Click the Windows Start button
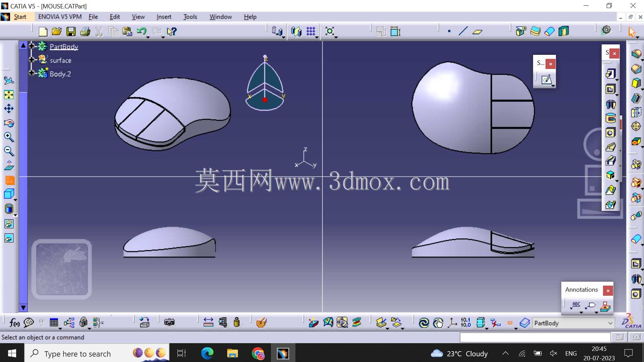 [12, 353]
